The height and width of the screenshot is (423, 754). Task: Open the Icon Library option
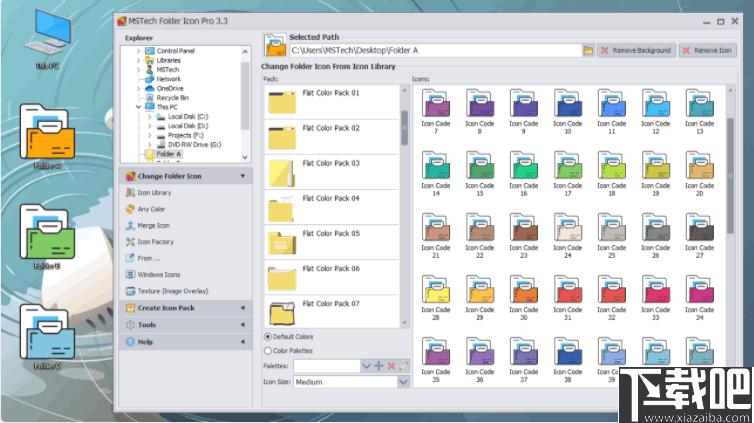pos(153,192)
